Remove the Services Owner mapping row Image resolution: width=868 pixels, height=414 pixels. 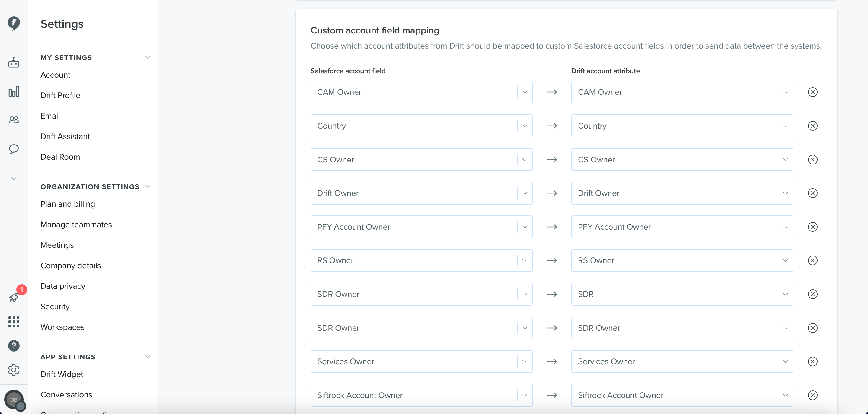pyautogui.click(x=812, y=361)
